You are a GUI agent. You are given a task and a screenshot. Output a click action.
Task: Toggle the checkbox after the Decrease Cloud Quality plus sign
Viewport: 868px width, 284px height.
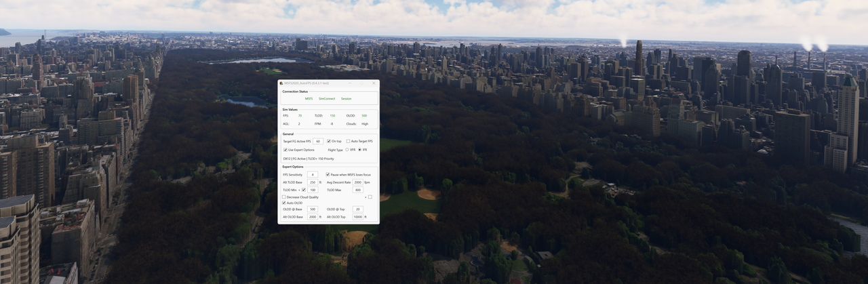click(370, 197)
